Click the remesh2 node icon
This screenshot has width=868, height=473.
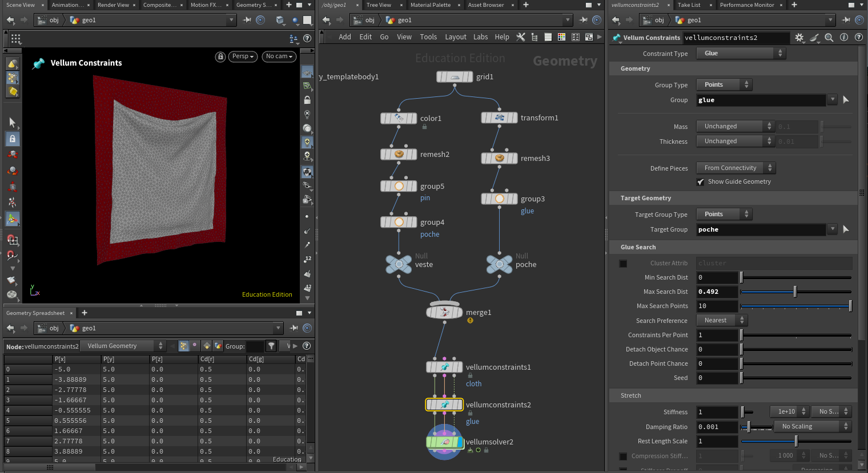tap(399, 154)
